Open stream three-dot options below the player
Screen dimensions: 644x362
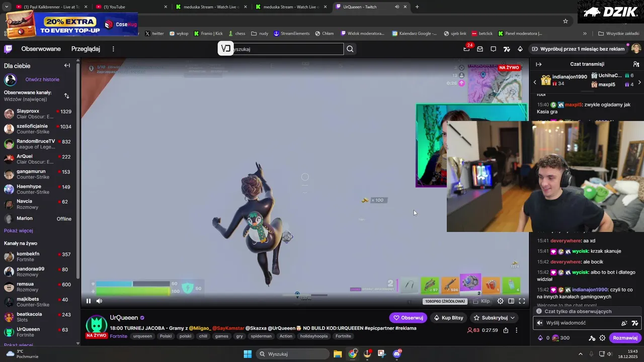tap(516, 330)
